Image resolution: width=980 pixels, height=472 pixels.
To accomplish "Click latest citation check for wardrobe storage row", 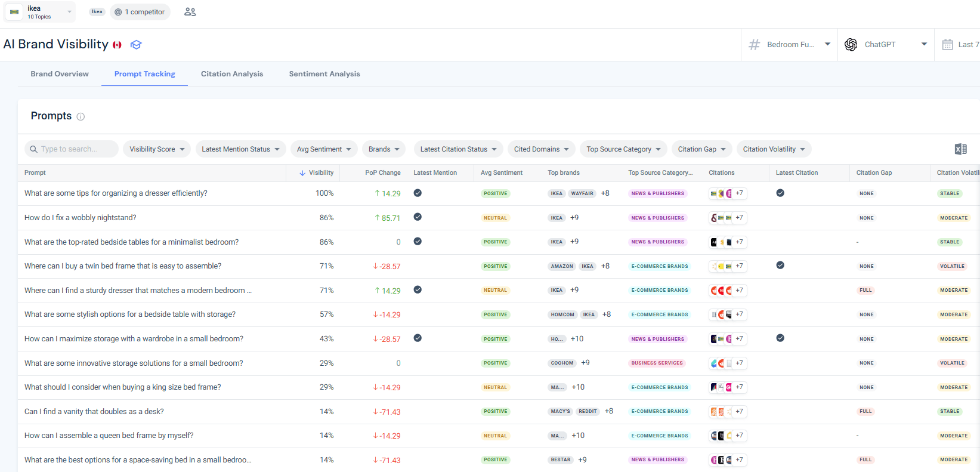I will [x=780, y=338].
